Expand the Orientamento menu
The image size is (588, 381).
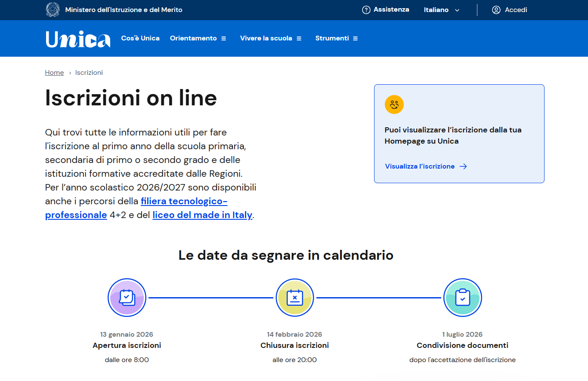tap(198, 38)
